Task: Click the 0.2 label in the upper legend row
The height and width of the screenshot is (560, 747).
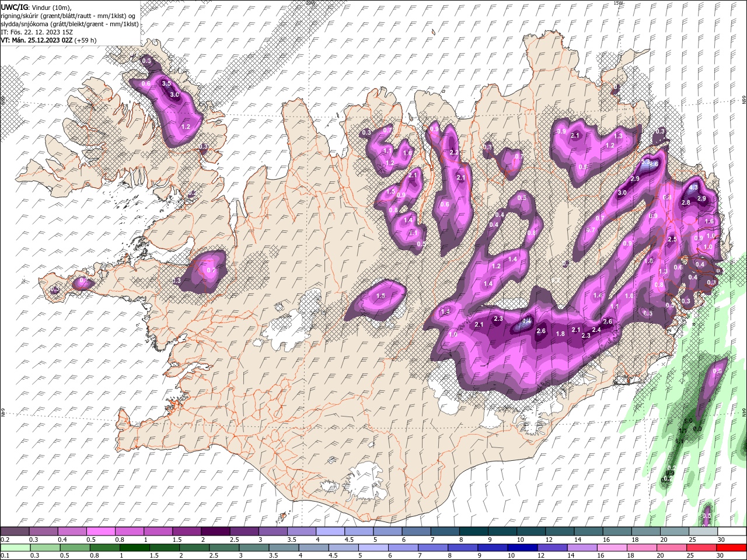Action: tap(5, 540)
